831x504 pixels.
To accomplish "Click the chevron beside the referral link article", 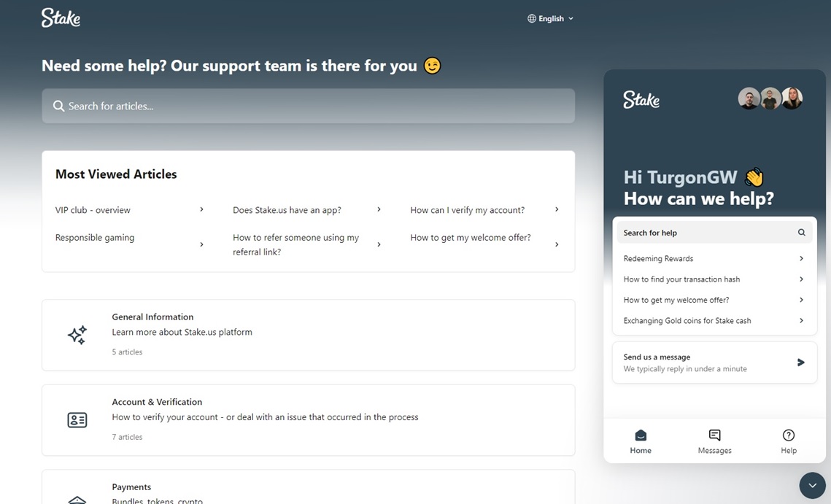I will (x=379, y=244).
